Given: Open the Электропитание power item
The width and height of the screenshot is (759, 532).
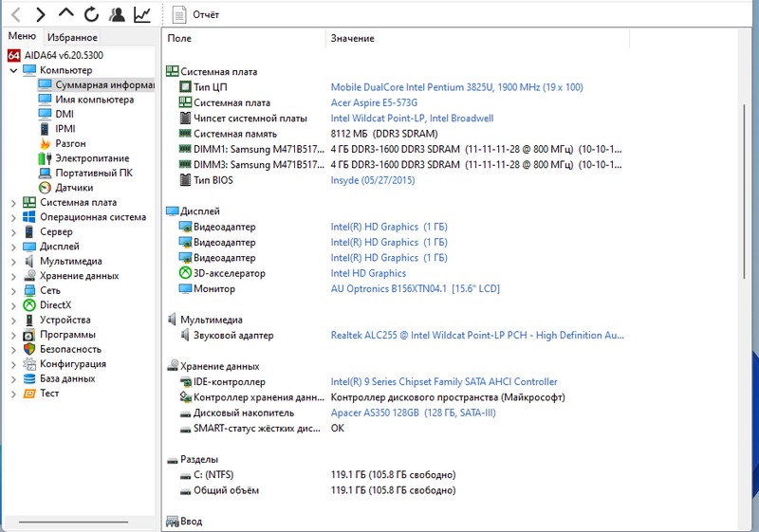Looking at the screenshot, I should pos(91,158).
